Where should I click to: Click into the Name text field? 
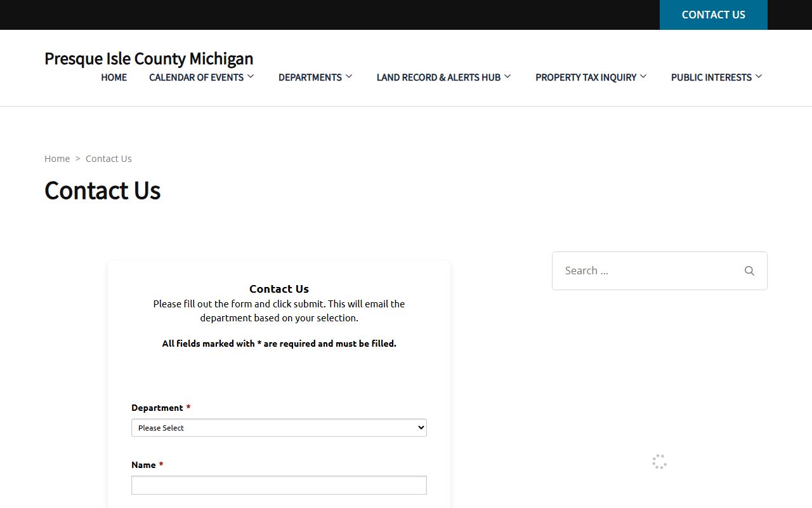click(x=279, y=485)
